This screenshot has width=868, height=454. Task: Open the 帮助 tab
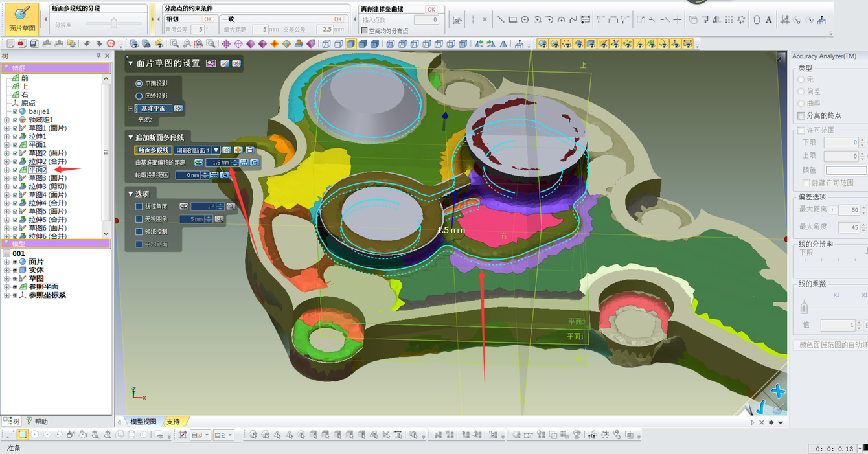(x=36, y=422)
